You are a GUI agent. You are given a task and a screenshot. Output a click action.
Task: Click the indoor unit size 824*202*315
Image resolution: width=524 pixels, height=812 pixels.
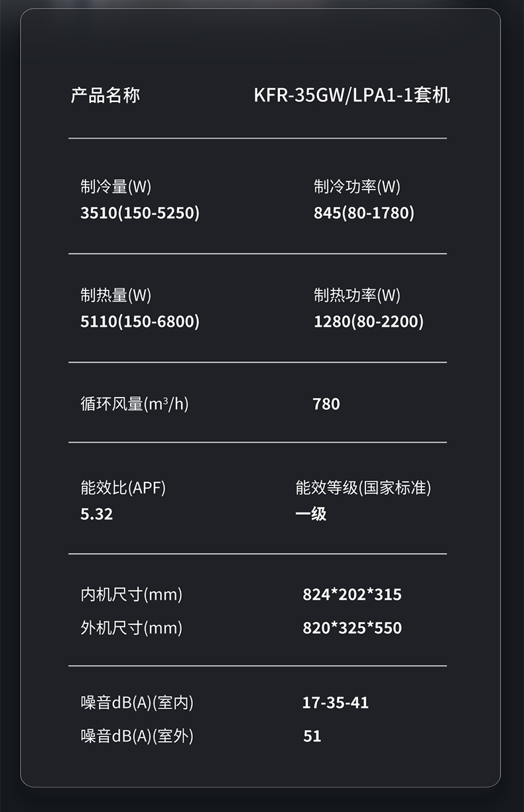pos(352,595)
